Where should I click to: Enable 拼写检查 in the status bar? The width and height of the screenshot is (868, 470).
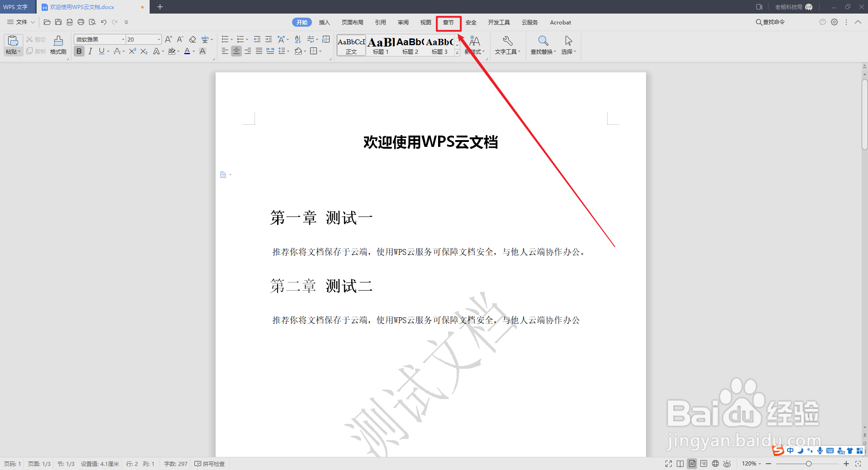point(209,464)
